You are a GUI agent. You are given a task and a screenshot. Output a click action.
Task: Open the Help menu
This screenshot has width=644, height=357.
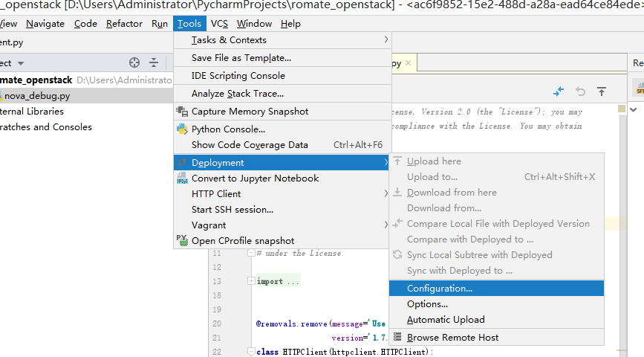[290, 24]
